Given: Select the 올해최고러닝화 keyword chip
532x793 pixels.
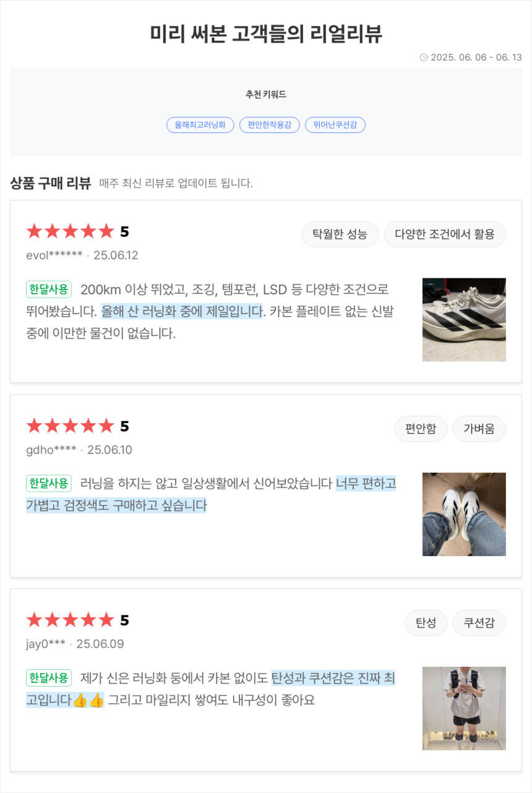Looking at the screenshot, I should [200, 125].
